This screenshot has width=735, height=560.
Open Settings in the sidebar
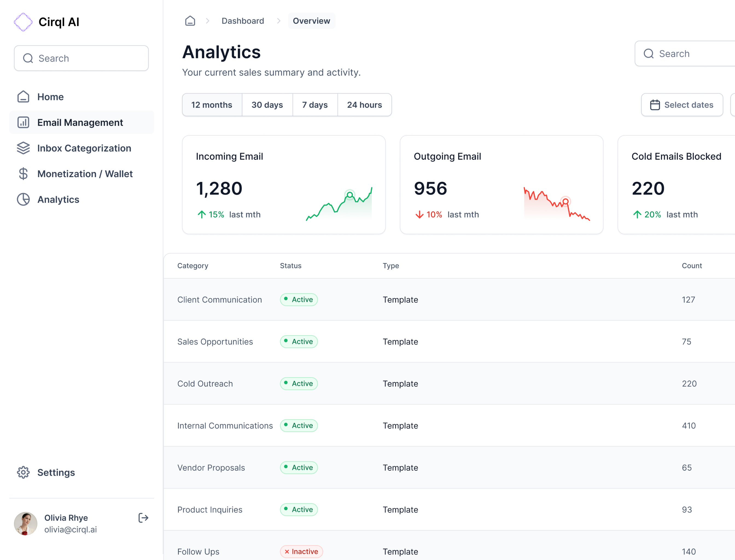point(82,472)
